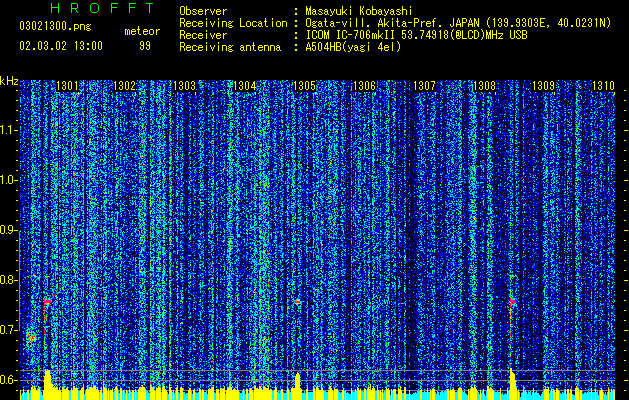Image resolution: width=629 pixels, height=400 pixels.
Task: Click the red meteor echo before 1301
Action: [x=47, y=302]
